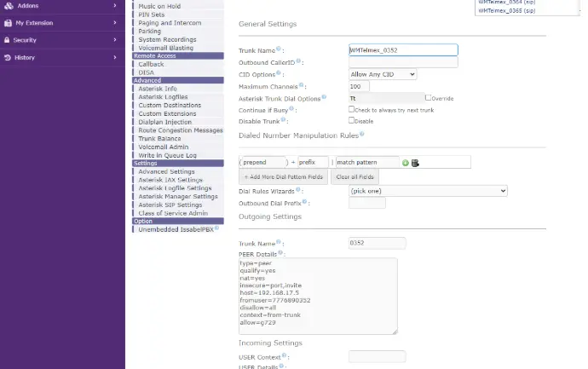Viewport: 588px width, 369px height.
Task: Expand the Security sidebar menu arrow
Action: pos(115,40)
